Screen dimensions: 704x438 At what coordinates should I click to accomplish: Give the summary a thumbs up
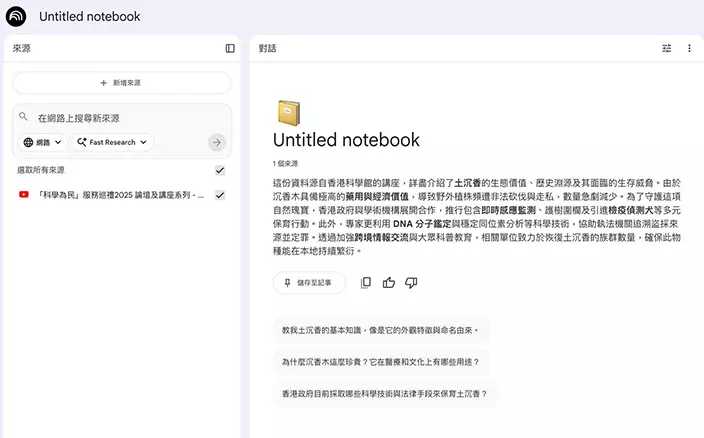[389, 283]
